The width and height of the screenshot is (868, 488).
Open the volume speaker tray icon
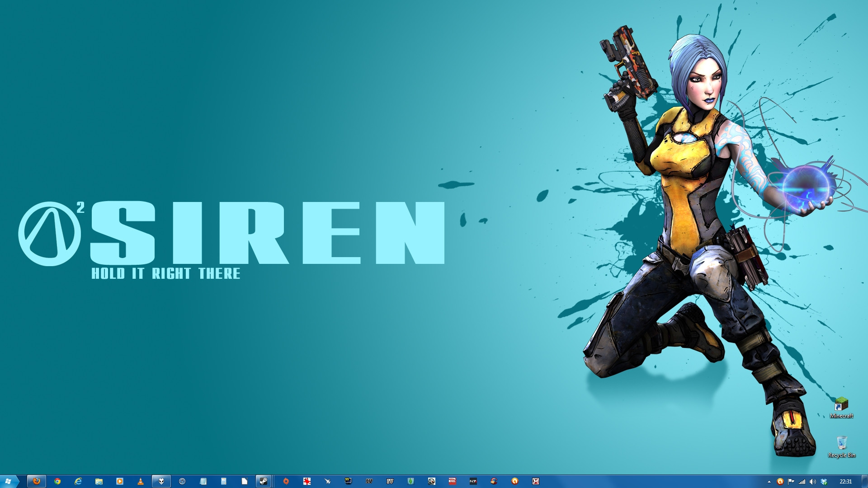click(813, 482)
